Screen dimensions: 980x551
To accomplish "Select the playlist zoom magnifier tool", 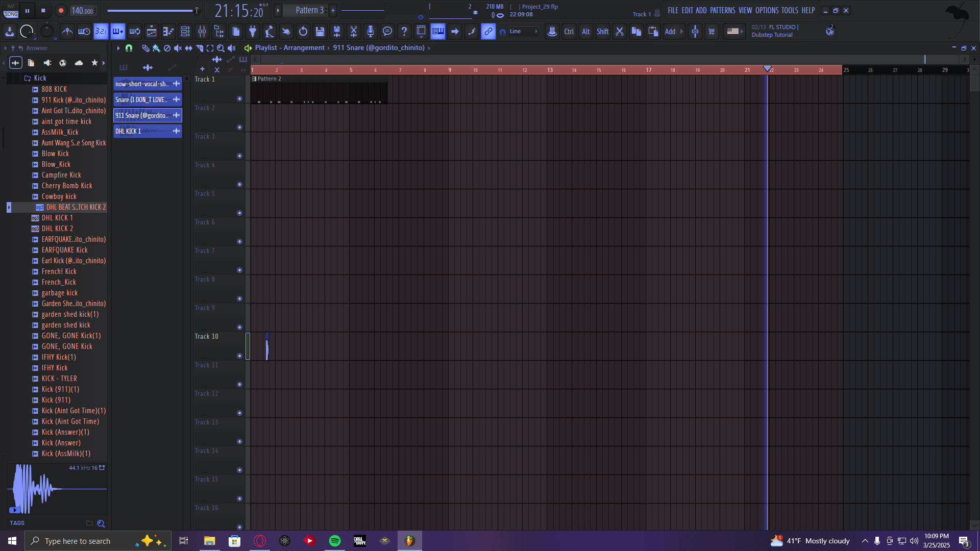I will 220,48.
